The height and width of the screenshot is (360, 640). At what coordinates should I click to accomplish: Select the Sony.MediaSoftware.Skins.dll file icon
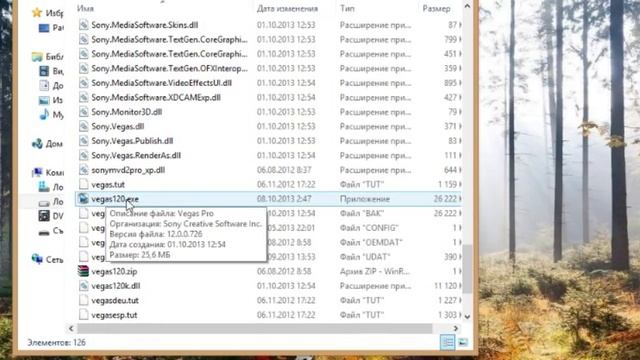[84, 25]
